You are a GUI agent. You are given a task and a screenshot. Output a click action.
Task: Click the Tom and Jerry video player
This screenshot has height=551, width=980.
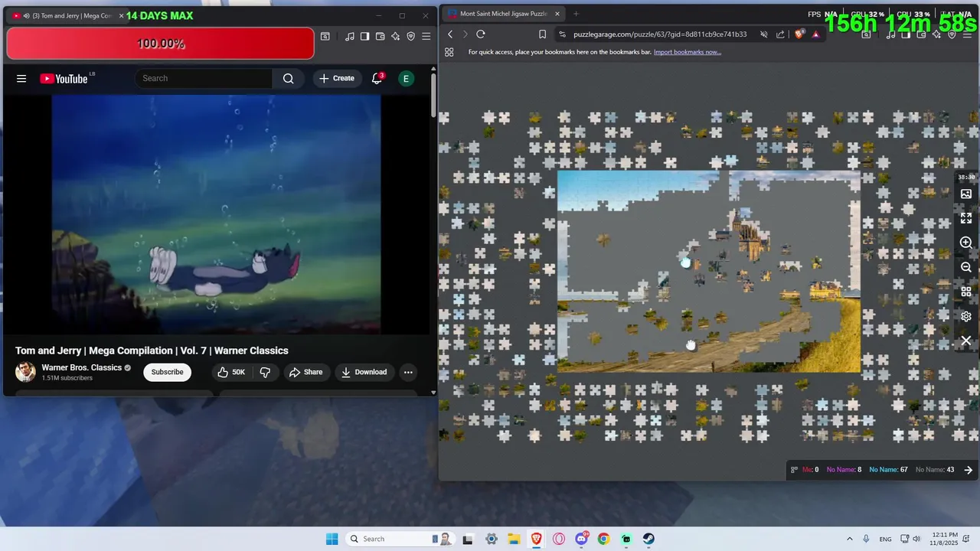pyautogui.click(x=216, y=214)
